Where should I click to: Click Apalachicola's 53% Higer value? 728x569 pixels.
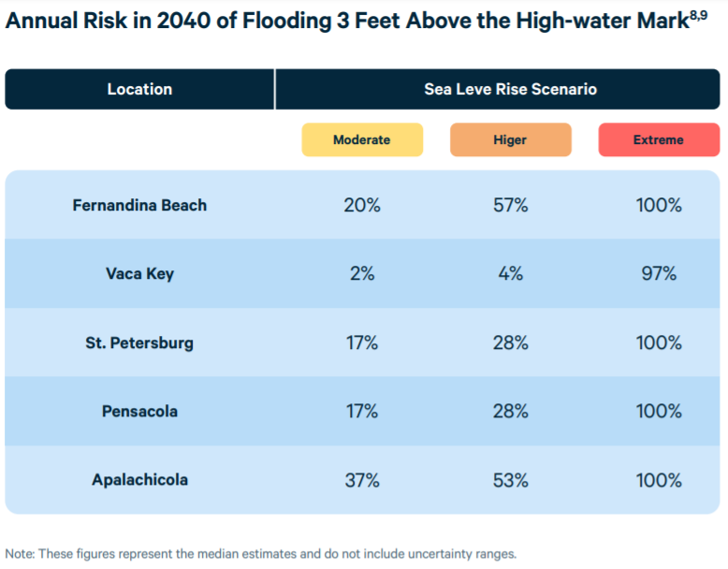click(510, 480)
